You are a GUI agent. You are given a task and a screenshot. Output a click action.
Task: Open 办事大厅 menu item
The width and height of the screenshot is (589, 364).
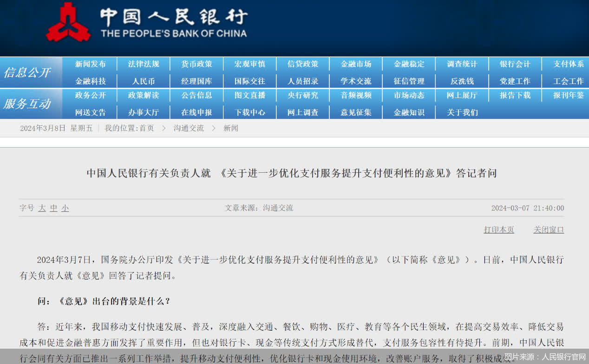[144, 112]
